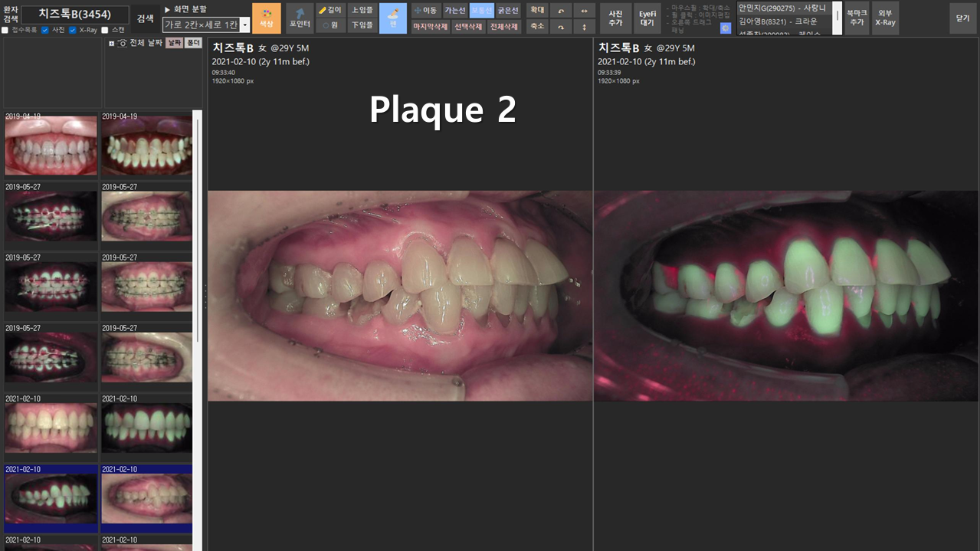980x551 pixels.
Task: Open first 2019-04-19 front smile thumbnail
Action: [x=51, y=146]
